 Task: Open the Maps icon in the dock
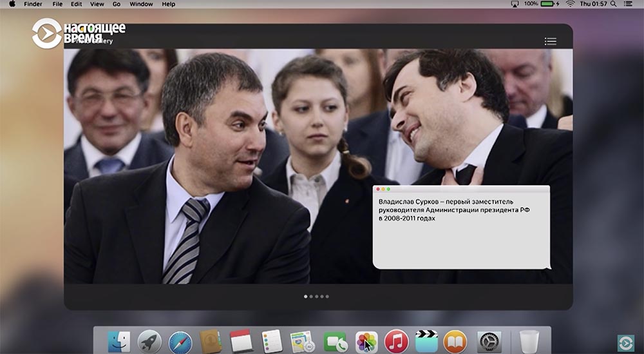tap(302, 342)
